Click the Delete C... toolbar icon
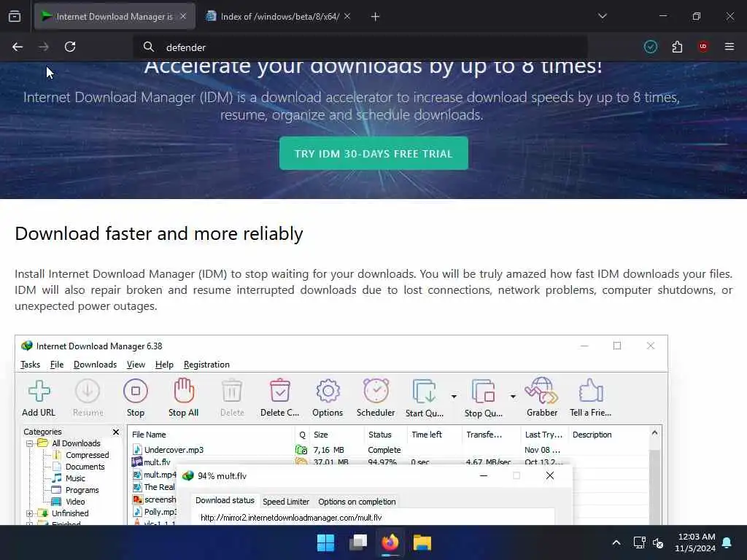The height and width of the screenshot is (560, 747). click(279, 391)
